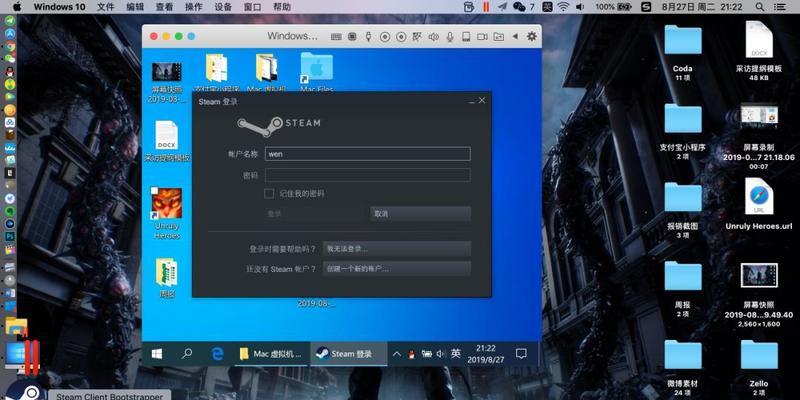Open Mac Files folder on Windows desktop
This screenshot has height=400, width=800.
click(x=317, y=72)
